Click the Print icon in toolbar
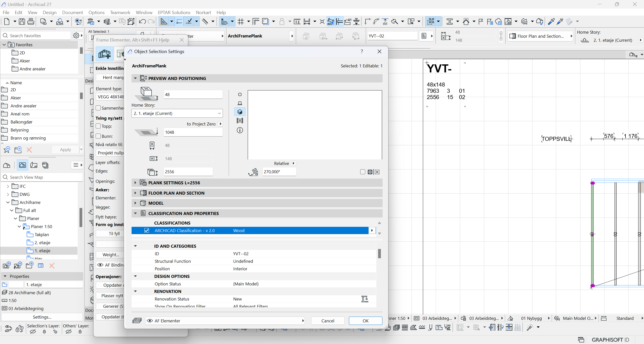 (x=31, y=22)
